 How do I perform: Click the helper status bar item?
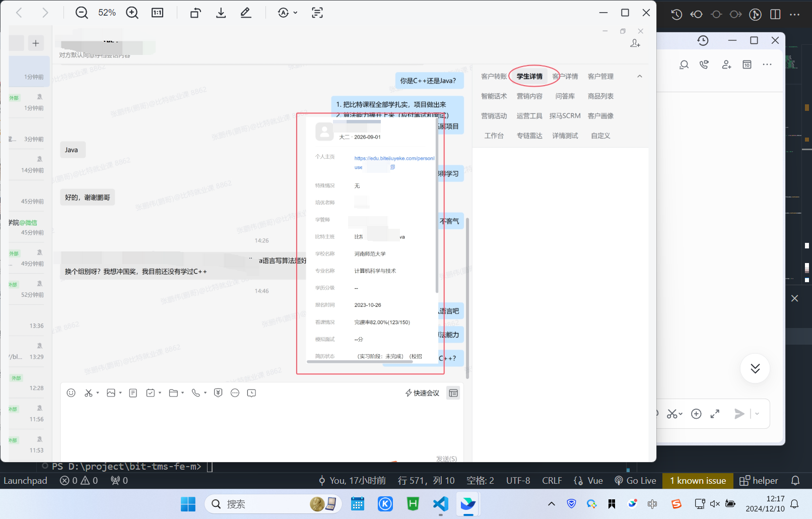tap(759, 481)
